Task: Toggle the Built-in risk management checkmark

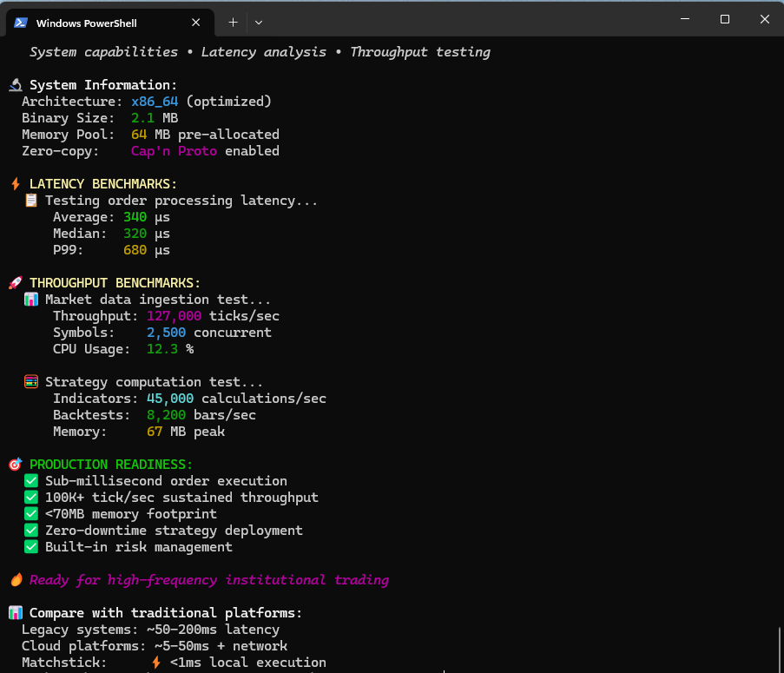Action: [x=31, y=546]
